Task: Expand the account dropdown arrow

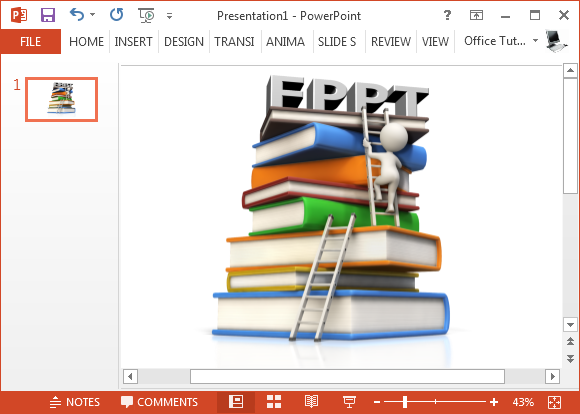Action: [x=535, y=40]
